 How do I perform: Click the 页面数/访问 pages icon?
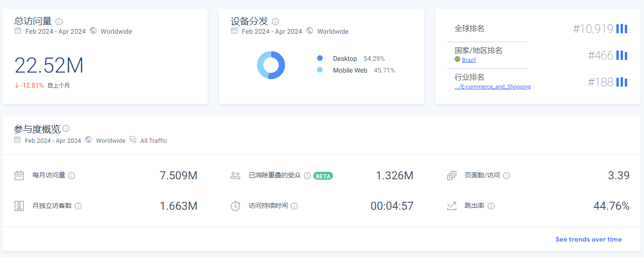pyautogui.click(x=451, y=176)
